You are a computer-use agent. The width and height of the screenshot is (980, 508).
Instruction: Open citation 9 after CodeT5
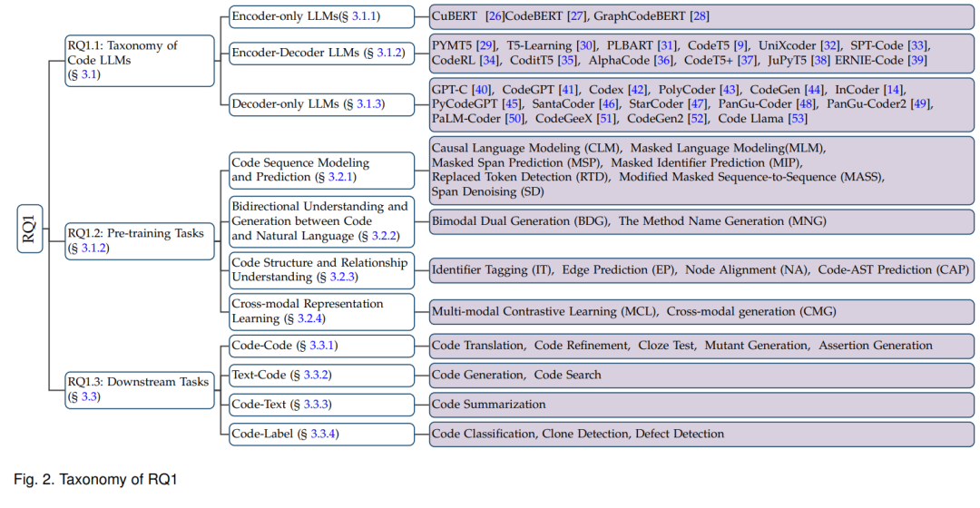[x=740, y=45]
